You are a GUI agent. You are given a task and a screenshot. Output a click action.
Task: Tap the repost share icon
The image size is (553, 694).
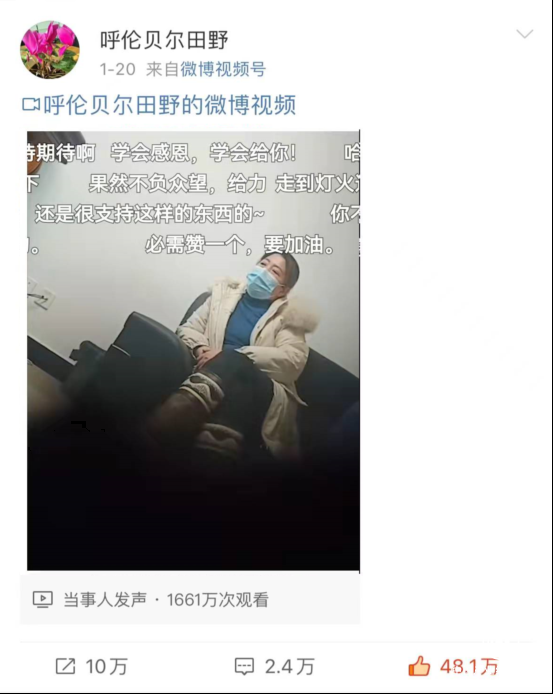click(x=65, y=666)
